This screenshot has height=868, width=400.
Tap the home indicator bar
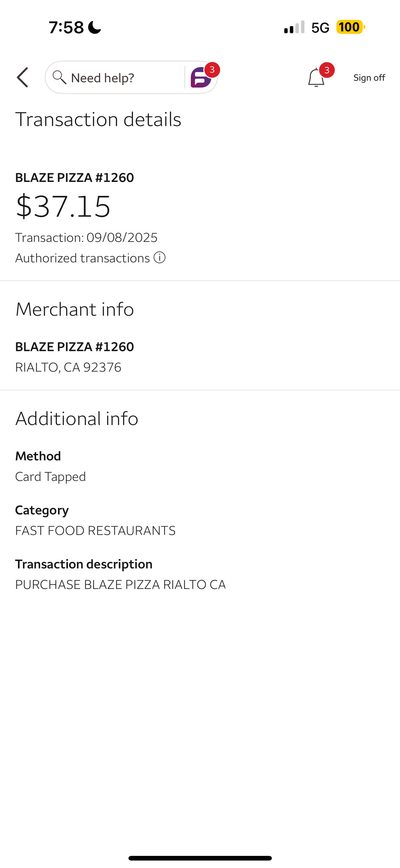click(200, 858)
